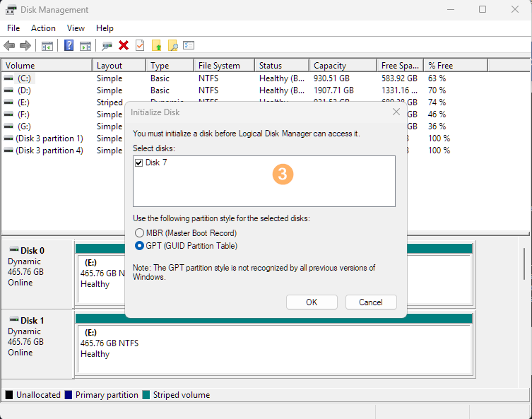Screen dimensions: 532x419
Task: Click the 70 % free cell
Action: 437,90
